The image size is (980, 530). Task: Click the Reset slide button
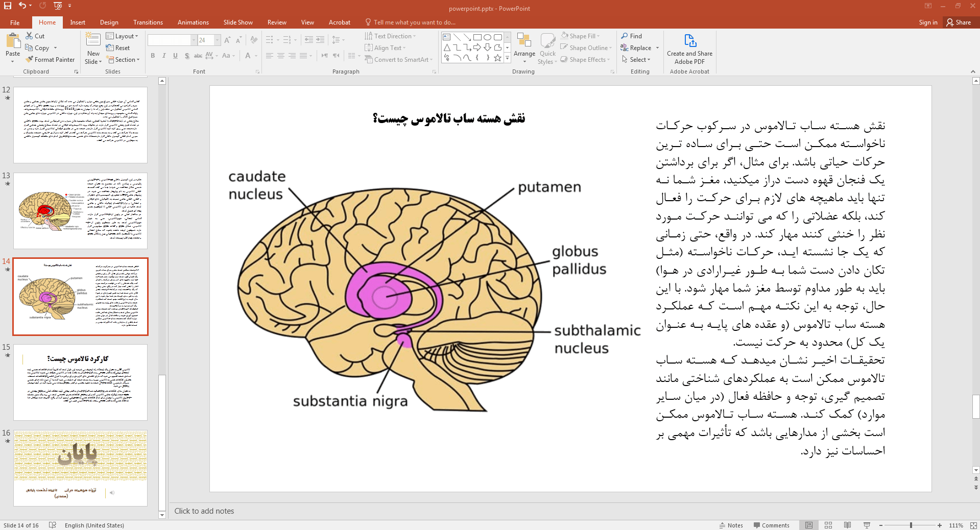click(x=118, y=47)
